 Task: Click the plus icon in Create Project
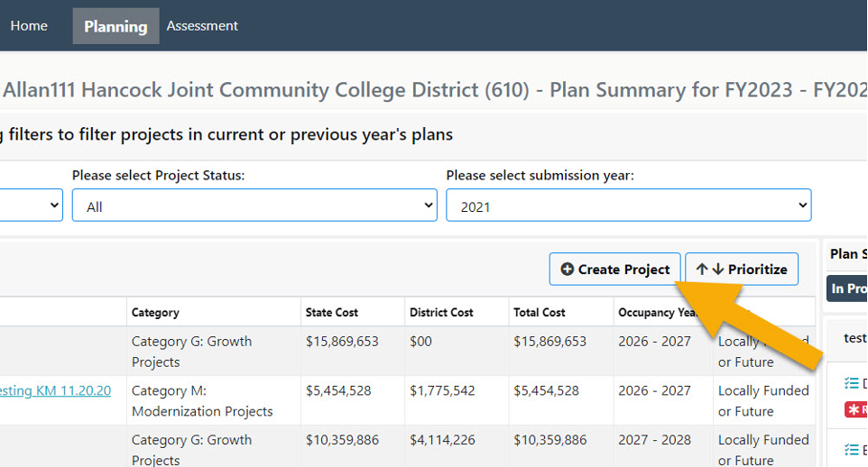click(567, 269)
